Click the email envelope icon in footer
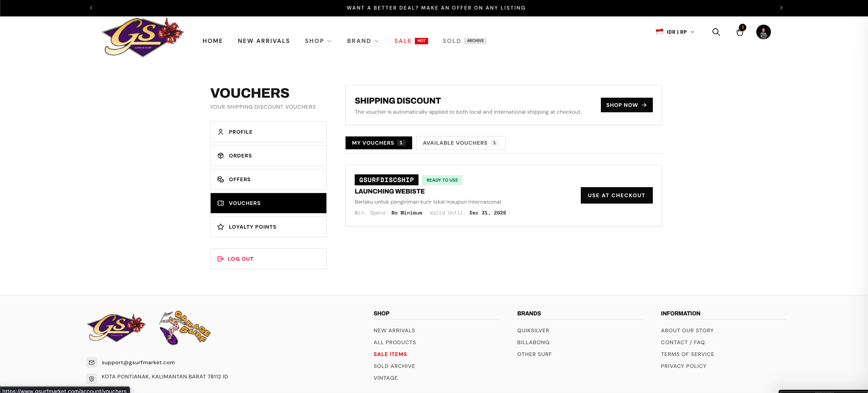 tap(92, 362)
